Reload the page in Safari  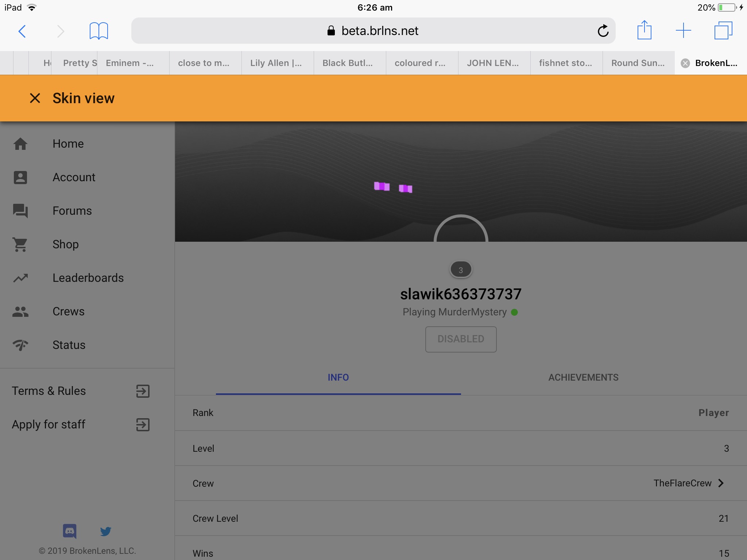tap(603, 31)
